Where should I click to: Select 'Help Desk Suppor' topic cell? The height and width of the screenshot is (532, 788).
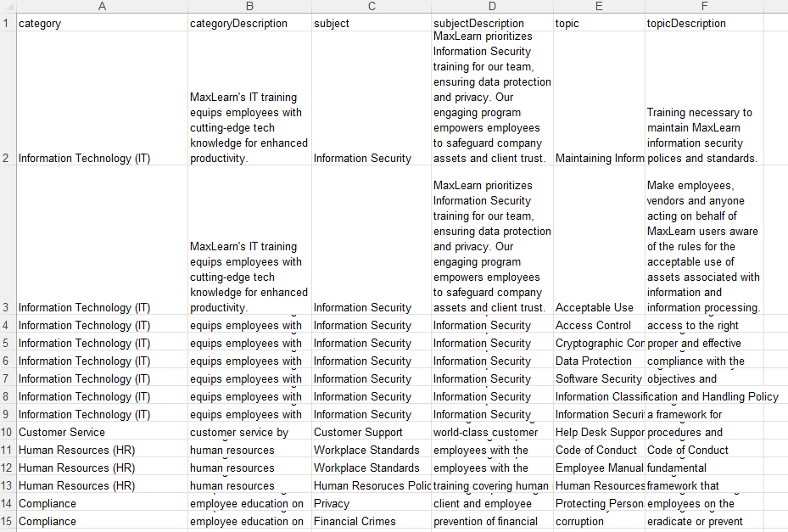pyautogui.click(x=599, y=432)
